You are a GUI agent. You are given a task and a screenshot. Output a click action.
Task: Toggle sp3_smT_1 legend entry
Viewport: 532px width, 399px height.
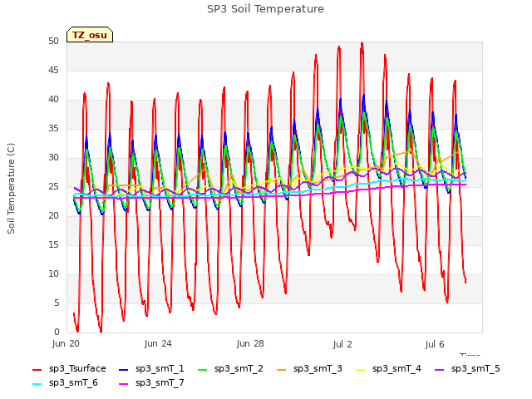[151, 369]
